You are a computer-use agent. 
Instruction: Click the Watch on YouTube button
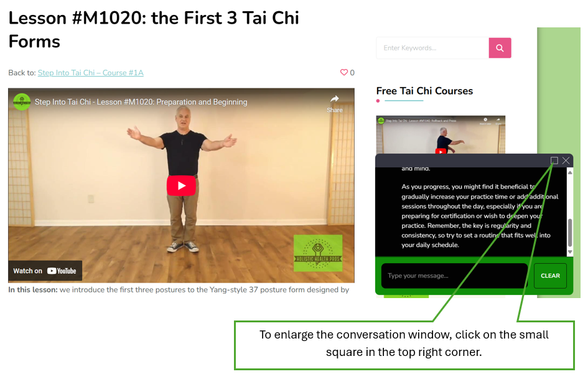(x=45, y=271)
